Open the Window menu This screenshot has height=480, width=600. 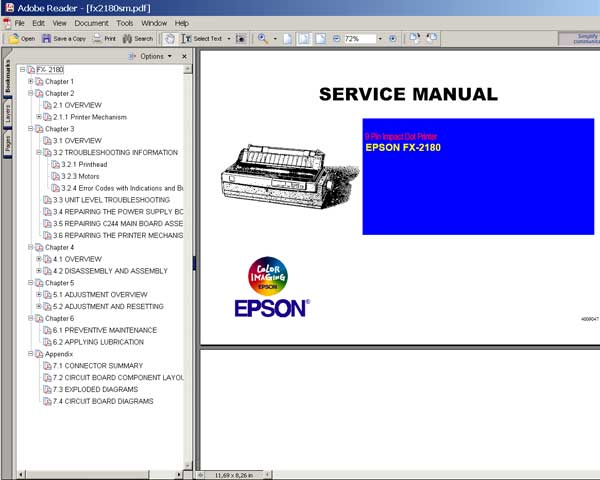click(154, 23)
